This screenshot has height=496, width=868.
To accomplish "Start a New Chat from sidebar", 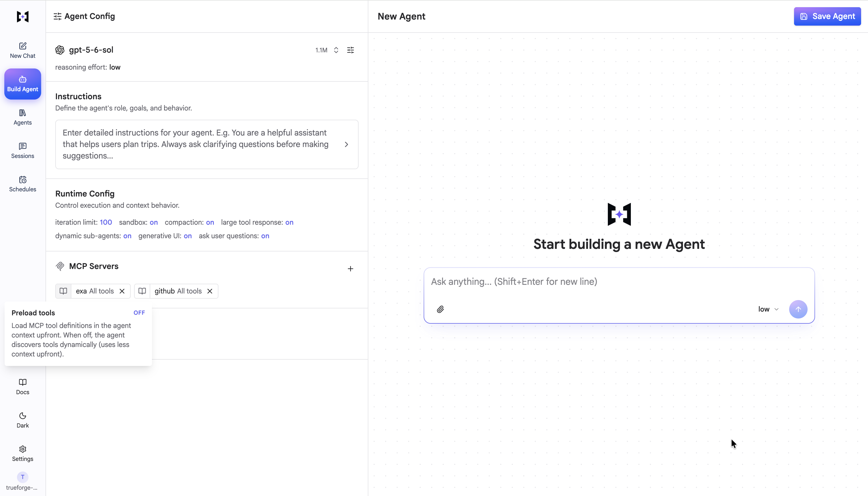I will click(x=22, y=50).
